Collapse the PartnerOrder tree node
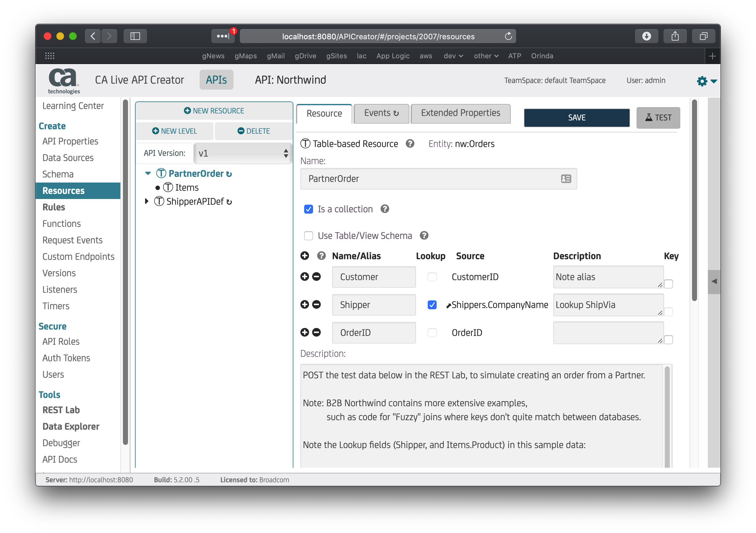 pyautogui.click(x=148, y=173)
